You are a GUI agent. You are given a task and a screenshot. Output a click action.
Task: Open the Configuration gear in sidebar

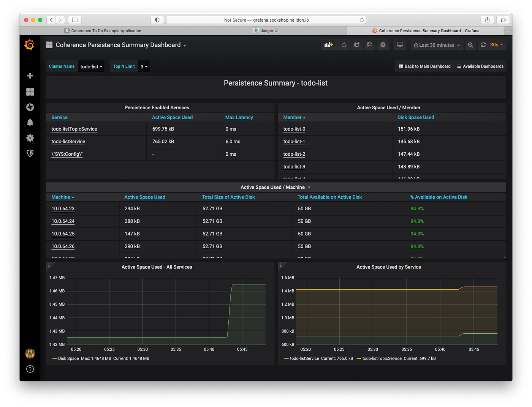click(30, 138)
